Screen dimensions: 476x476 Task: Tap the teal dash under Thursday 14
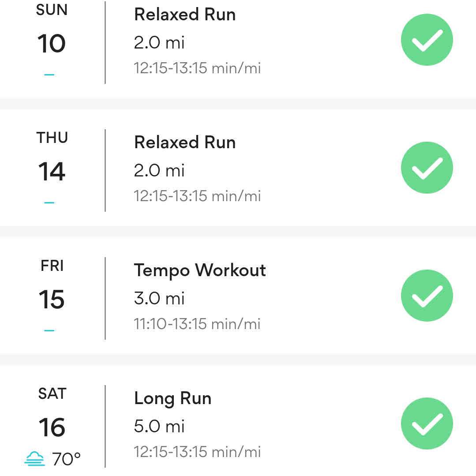[49, 202]
